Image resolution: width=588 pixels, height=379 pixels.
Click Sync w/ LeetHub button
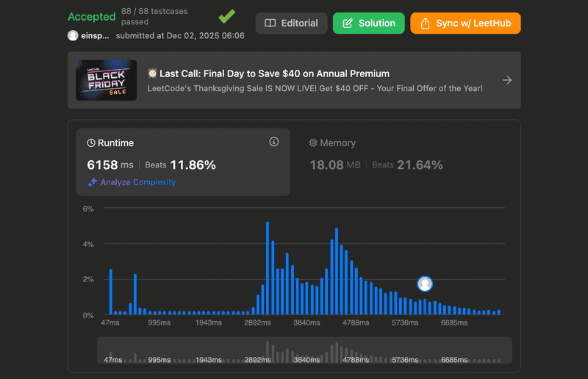click(465, 23)
